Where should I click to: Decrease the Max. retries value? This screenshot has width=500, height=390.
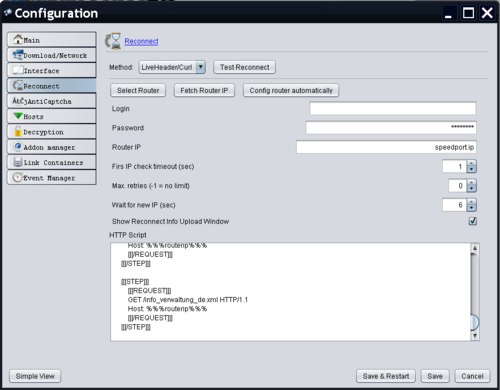(x=471, y=189)
